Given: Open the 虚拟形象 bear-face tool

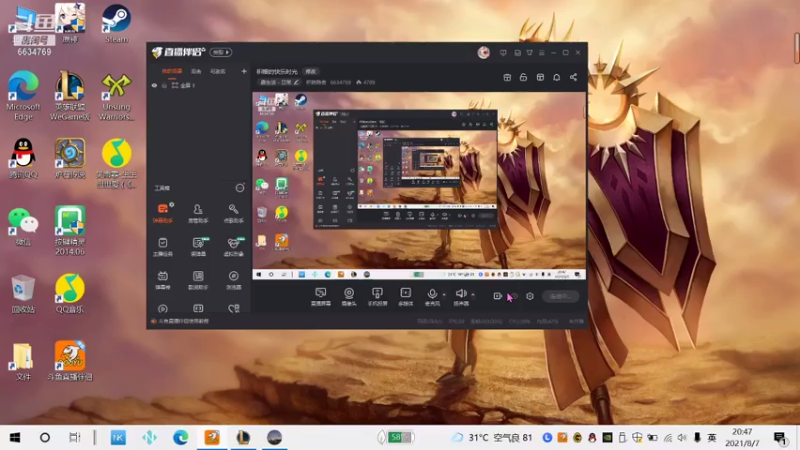Looking at the screenshot, I should 233,246.
